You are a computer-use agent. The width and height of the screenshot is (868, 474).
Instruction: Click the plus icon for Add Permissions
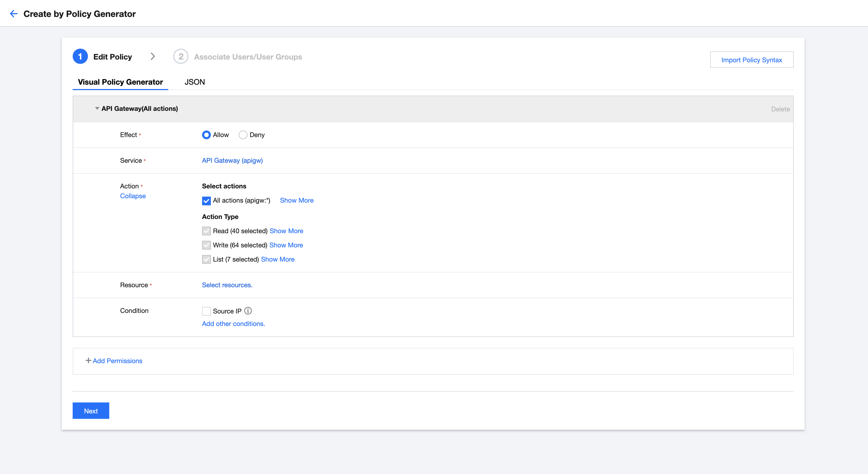click(x=88, y=360)
